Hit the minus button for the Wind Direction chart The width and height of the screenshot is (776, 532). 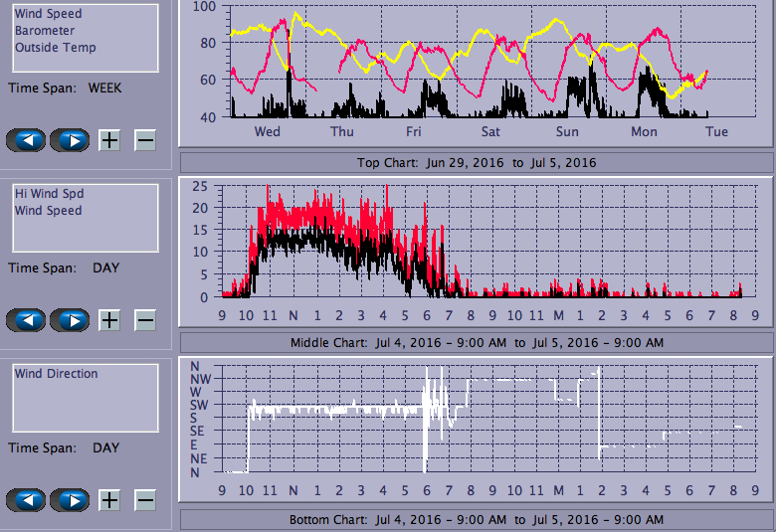pos(145,500)
